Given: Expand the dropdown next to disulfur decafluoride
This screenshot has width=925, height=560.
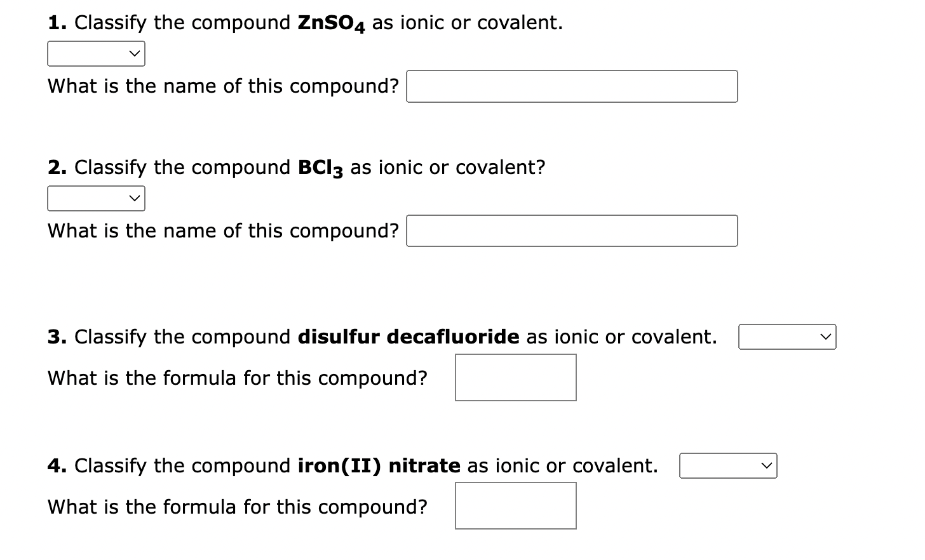Looking at the screenshot, I should tap(787, 337).
